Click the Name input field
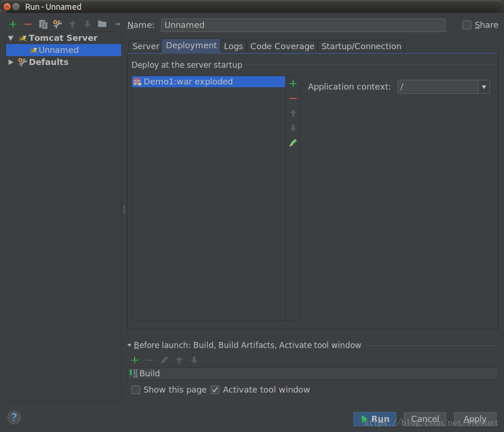 (x=303, y=25)
